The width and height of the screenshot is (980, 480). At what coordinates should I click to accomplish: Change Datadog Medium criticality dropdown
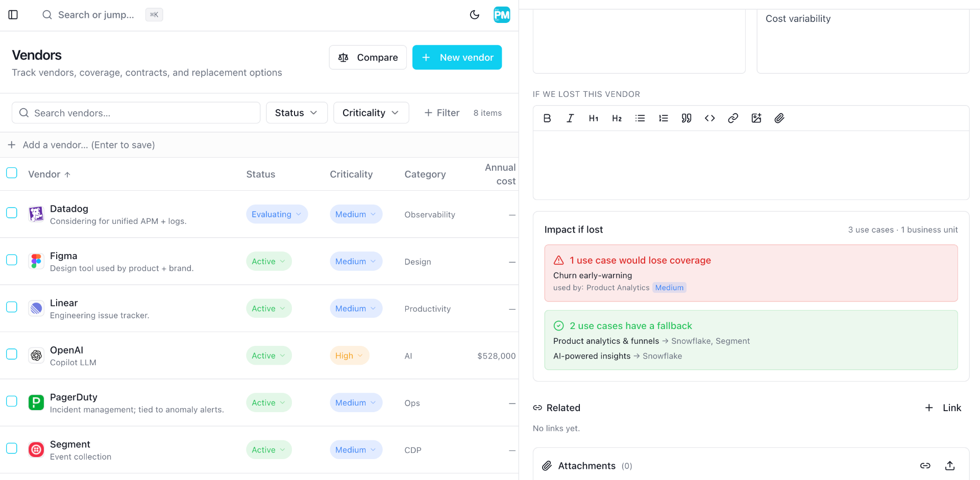pyautogui.click(x=356, y=214)
